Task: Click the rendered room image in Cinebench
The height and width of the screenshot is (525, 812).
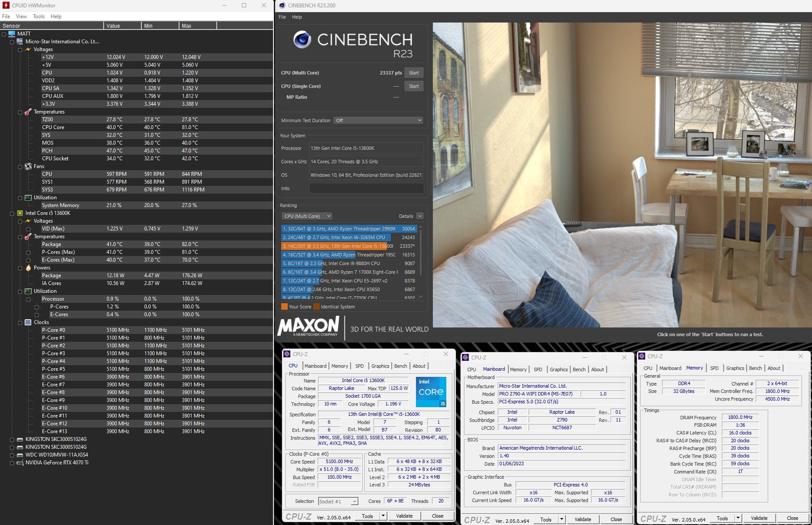Action: 622,175
